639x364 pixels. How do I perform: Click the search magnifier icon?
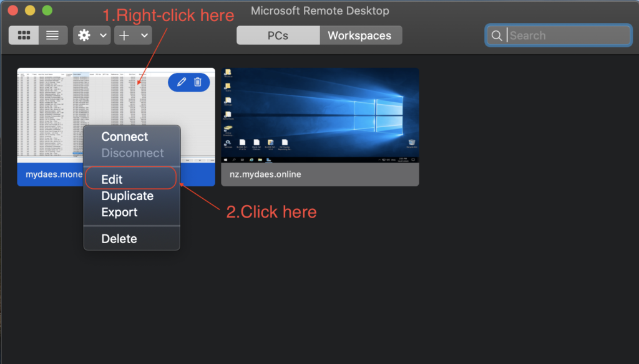point(496,36)
